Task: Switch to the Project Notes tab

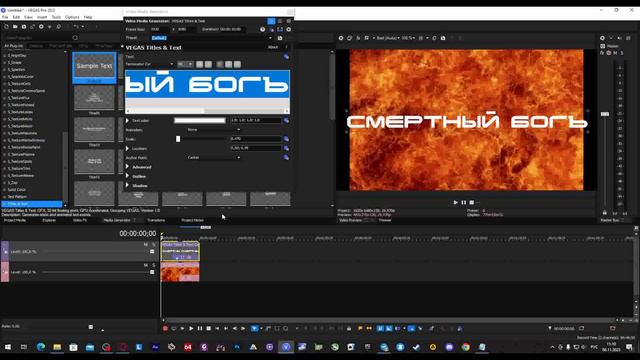Action: [193, 220]
